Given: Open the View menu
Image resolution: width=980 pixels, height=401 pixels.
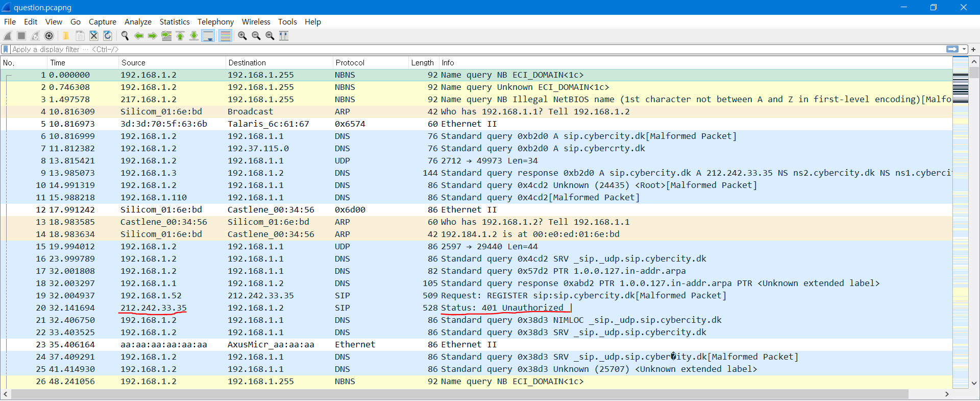Looking at the screenshot, I should pyautogui.click(x=54, y=22).
